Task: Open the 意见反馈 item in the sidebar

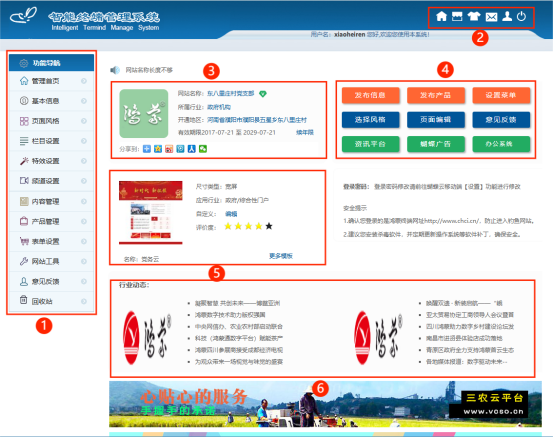Action: [52, 282]
